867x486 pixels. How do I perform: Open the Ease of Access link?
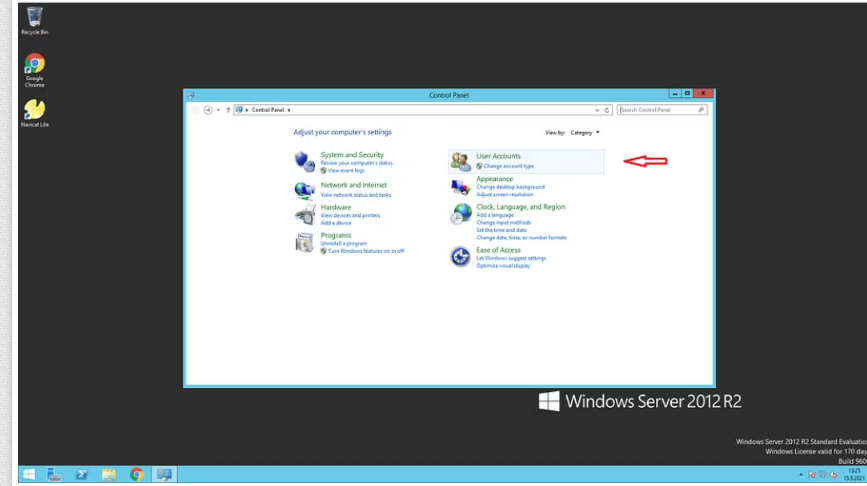[x=498, y=250]
